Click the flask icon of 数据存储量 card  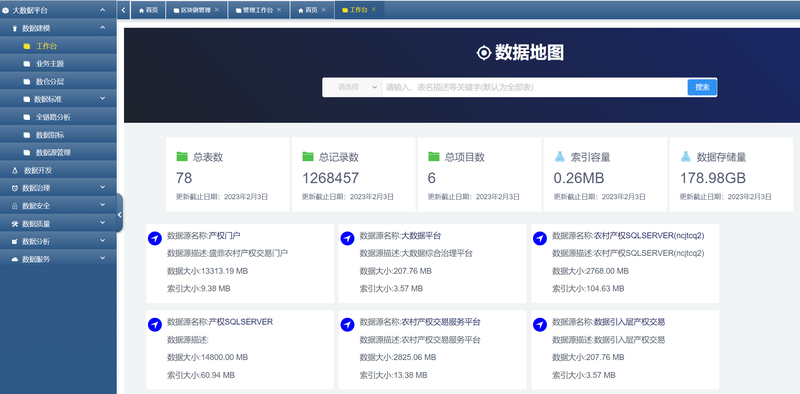coord(685,156)
